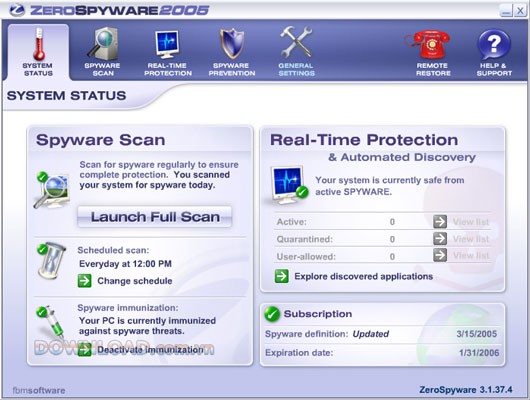This screenshot has height=400, width=530.
Task: Click the hourglass Scheduled scan icon
Action: point(51,260)
